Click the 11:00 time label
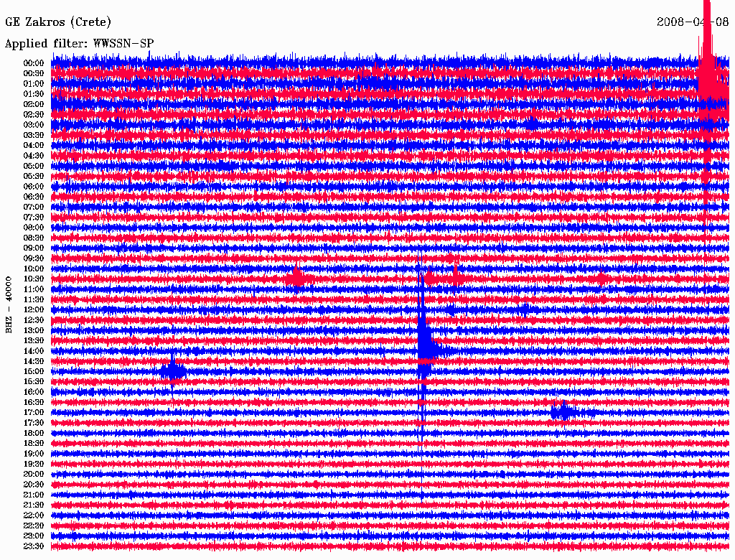This screenshot has width=735, height=560. click(x=34, y=289)
